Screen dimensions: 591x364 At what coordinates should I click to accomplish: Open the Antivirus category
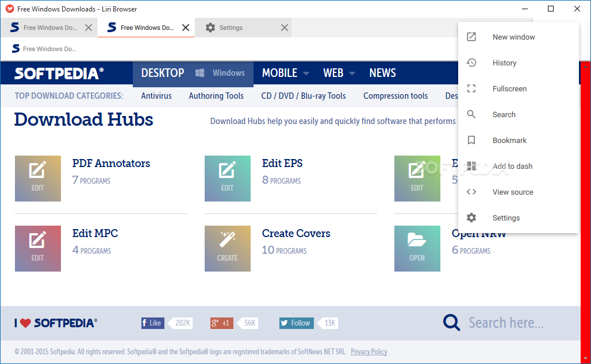156,96
